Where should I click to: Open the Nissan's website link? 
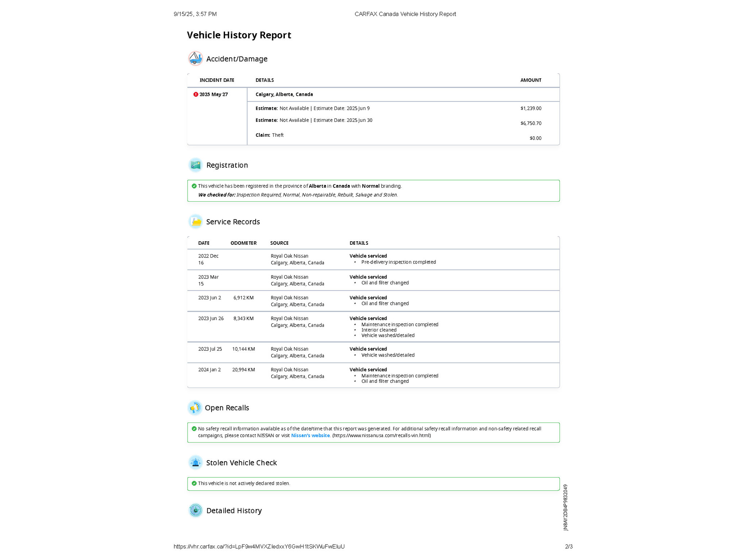(x=310, y=435)
